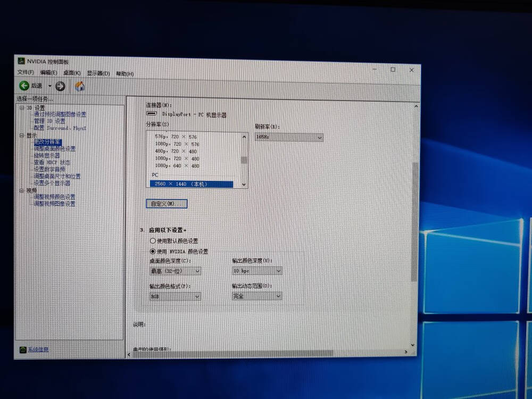Open the 桌面颜色深度 最高 (32-位) dropdown
The width and height of the screenshot is (532, 399).
click(175, 271)
